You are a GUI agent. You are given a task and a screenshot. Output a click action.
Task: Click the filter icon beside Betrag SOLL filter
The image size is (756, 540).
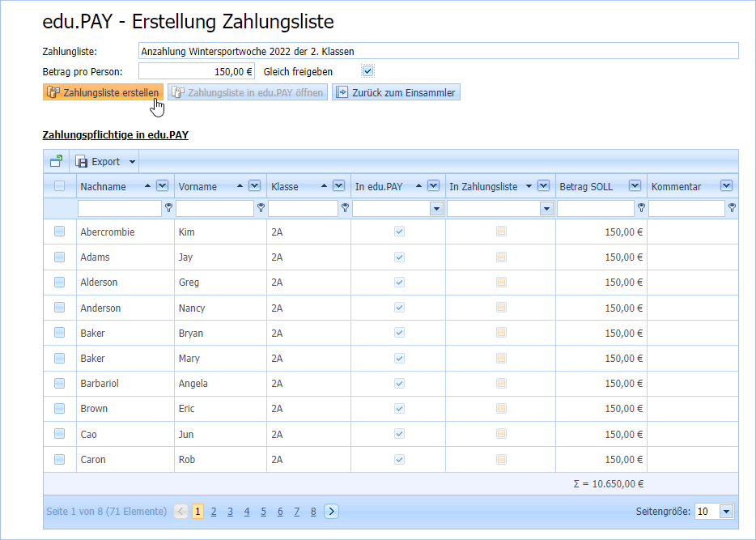click(641, 209)
